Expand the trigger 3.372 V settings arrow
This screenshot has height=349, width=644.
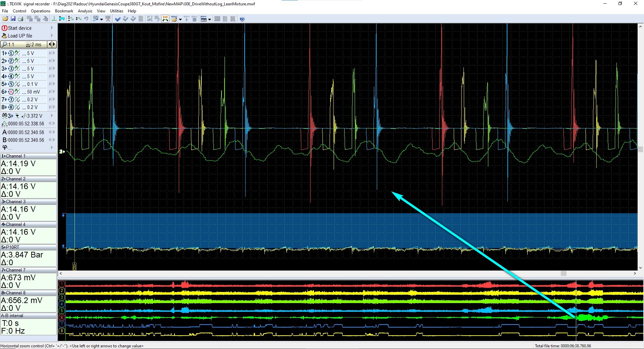tap(52, 116)
